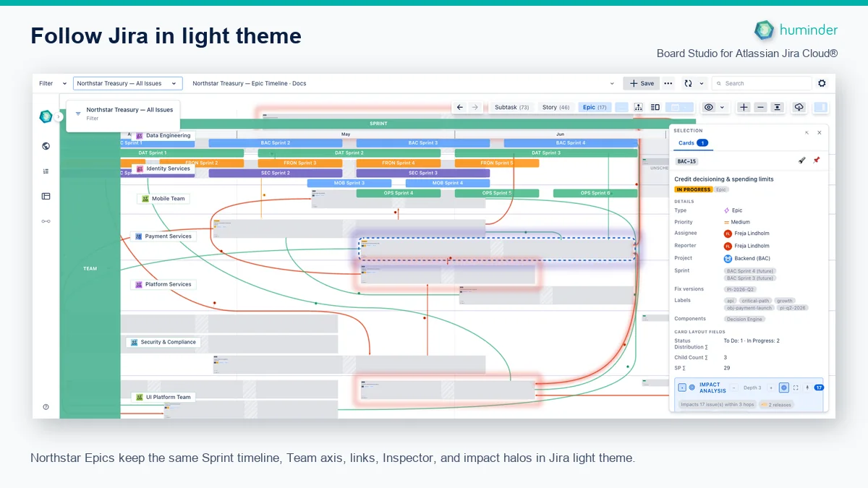
Task: Select the Security & Compliance team label
Action: [163, 342]
